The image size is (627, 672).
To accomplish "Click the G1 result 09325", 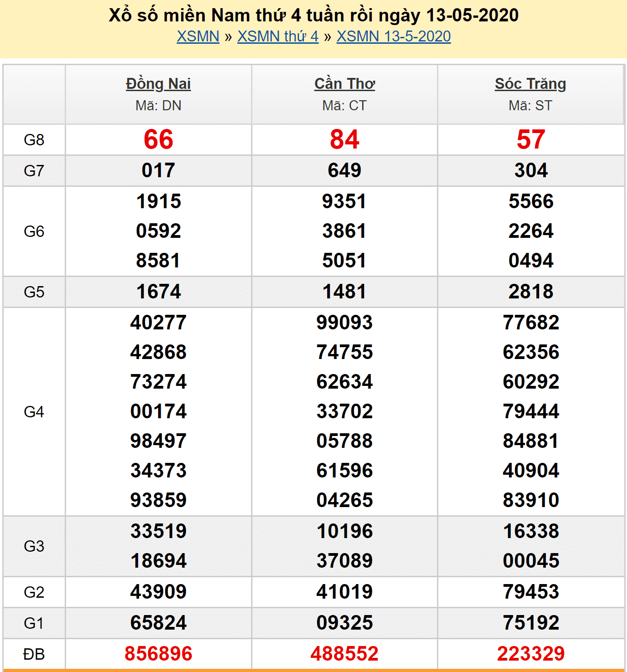I will click(x=344, y=623).
